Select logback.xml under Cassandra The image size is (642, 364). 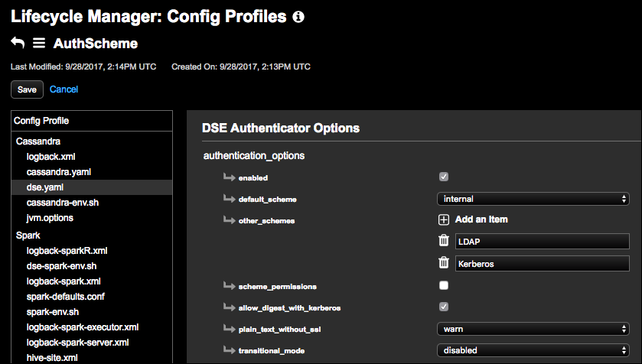click(x=51, y=157)
